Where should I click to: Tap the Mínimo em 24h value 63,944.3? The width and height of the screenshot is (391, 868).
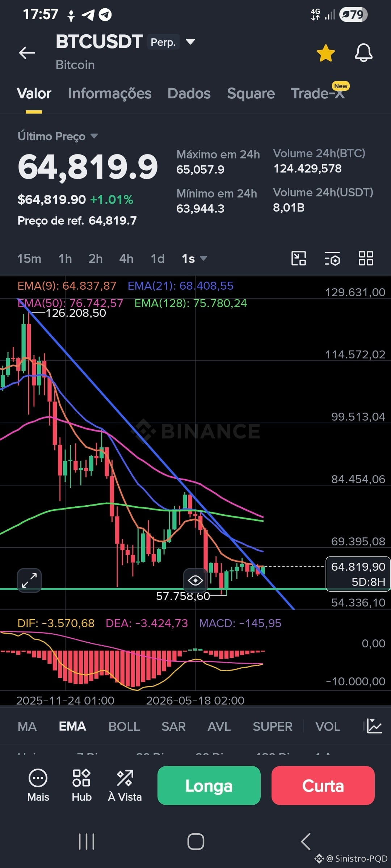tap(200, 208)
